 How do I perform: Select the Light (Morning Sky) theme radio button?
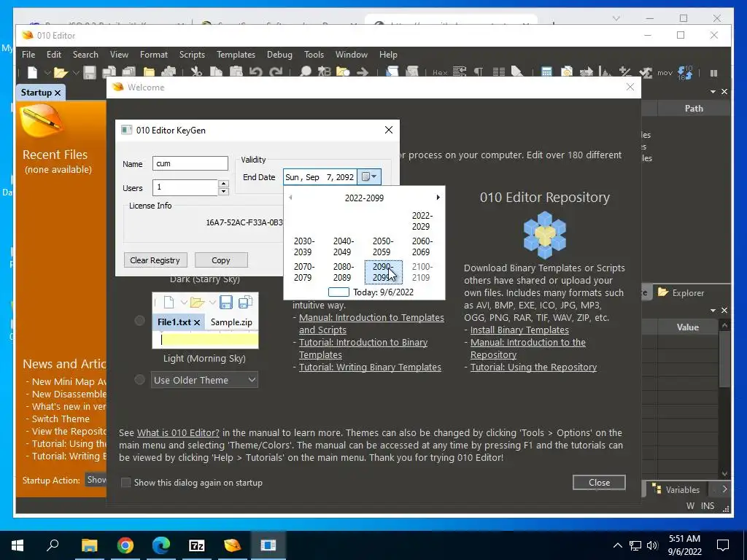(139, 321)
